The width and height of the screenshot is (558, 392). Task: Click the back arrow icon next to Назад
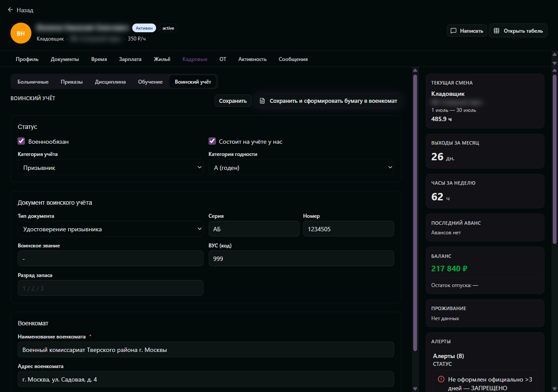coord(10,10)
